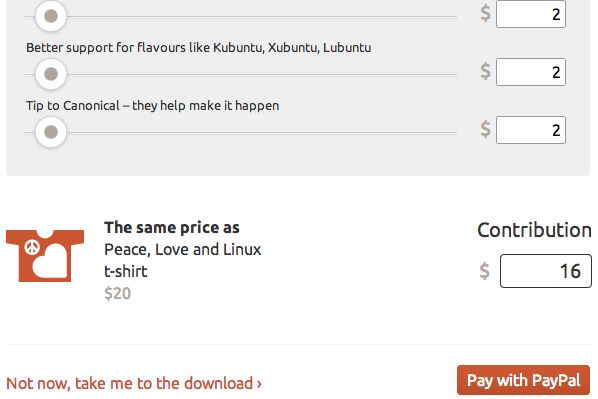This screenshot has height=399, width=598.
Task: Focus the amount field for flavours support
Action: pos(531,72)
